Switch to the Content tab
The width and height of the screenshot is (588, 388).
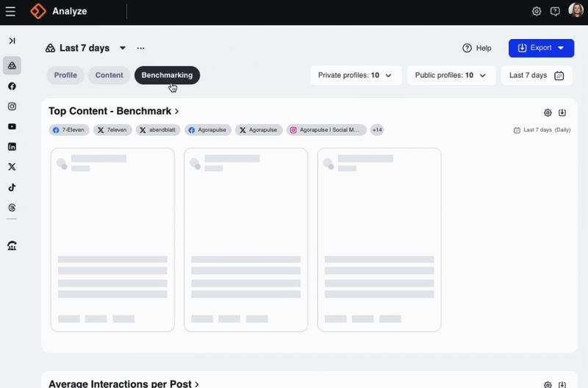tap(109, 76)
